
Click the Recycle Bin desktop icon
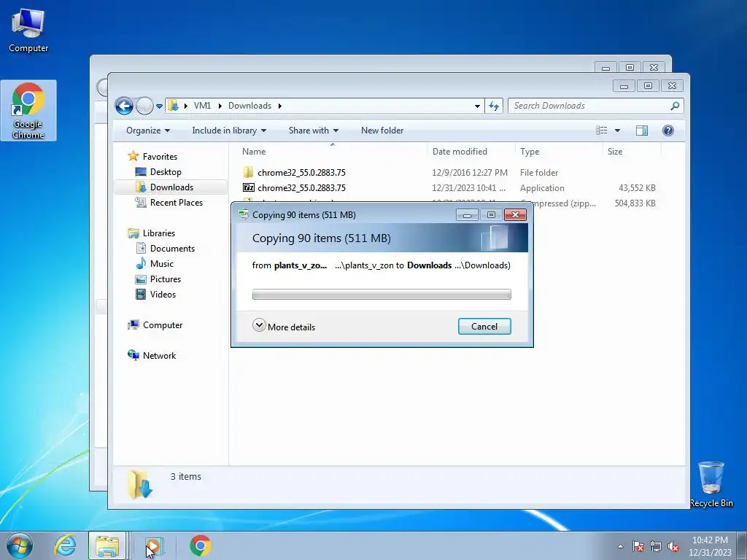[711, 484]
